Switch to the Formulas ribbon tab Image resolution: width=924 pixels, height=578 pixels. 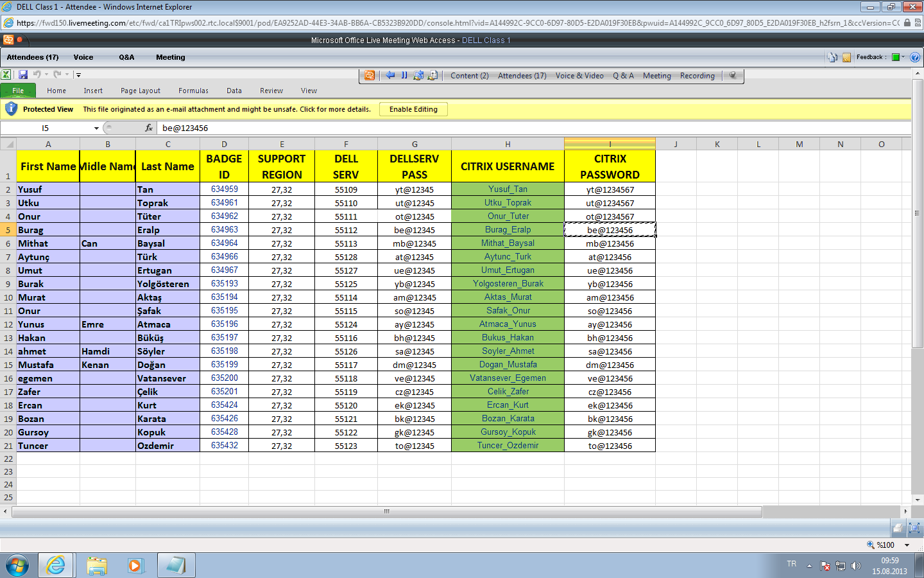click(193, 91)
